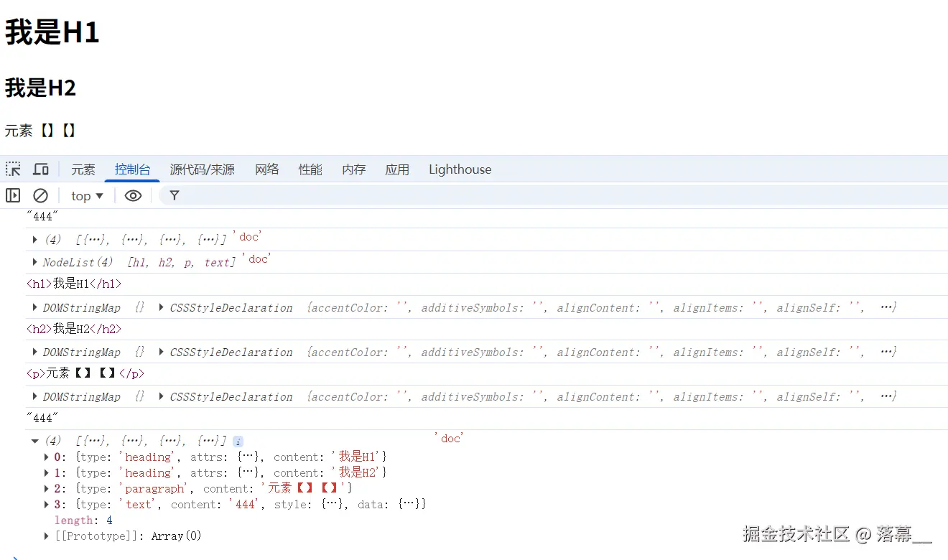Click the doc source link beside NodeList
The image size is (948, 560).
coord(257,259)
